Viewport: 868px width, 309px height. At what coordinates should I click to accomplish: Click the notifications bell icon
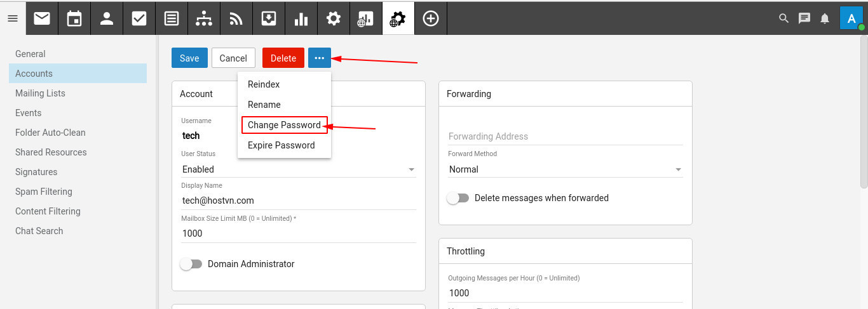coord(825,18)
